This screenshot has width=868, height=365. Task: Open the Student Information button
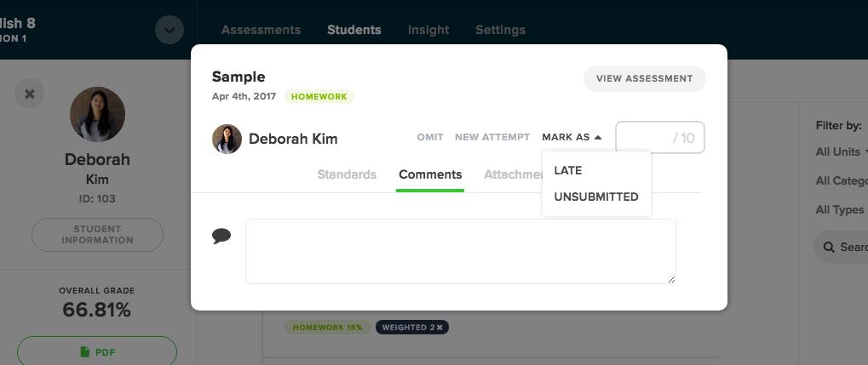tap(97, 235)
